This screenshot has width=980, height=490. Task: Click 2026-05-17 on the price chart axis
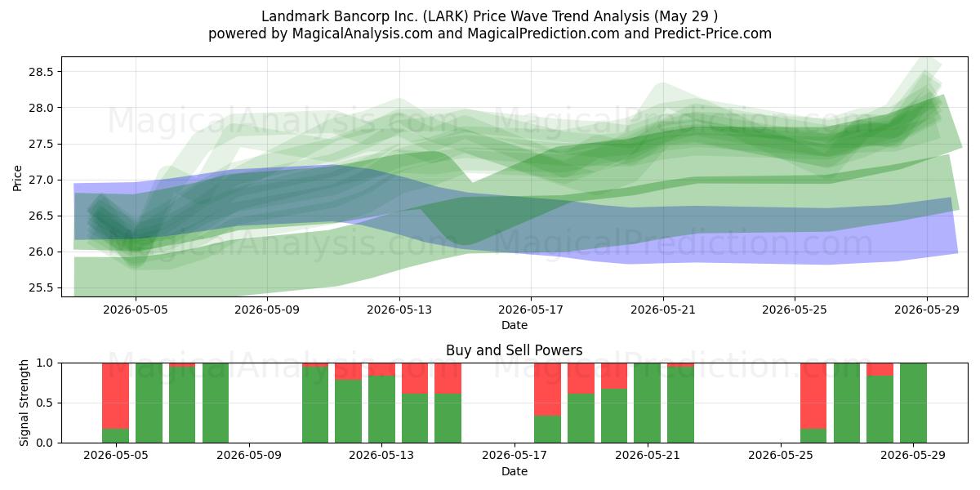(531, 310)
